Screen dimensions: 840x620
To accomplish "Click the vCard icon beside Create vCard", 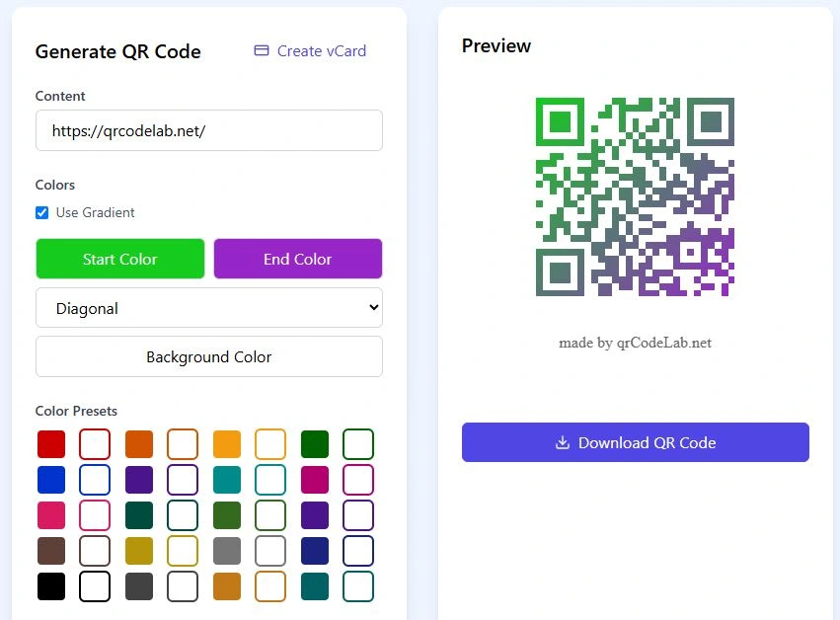I will pyautogui.click(x=262, y=51).
